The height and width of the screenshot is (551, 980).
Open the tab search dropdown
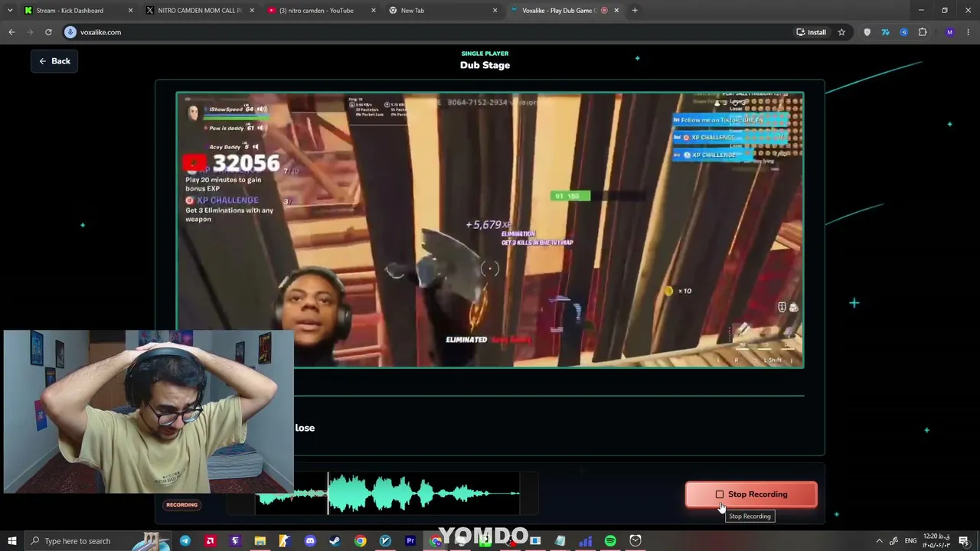coord(10,11)
